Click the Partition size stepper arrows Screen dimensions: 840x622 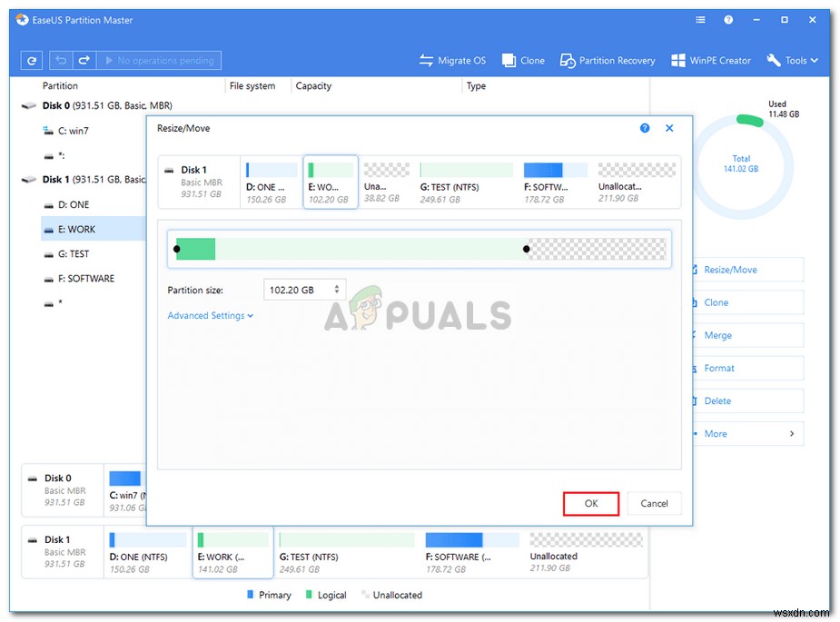(x=336, y=290)
